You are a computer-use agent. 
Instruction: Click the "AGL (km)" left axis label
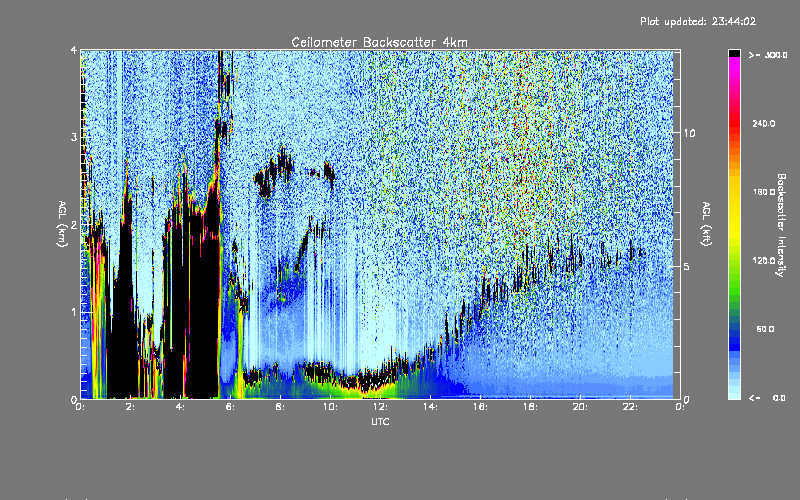click(x=62, y=224)
